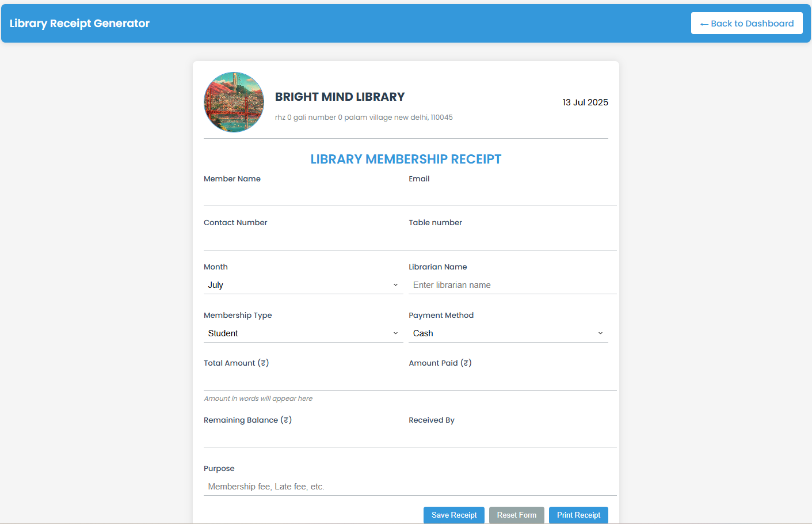Click the Member Name input field
The width and height of the screenshot is (812, 524).
299,195
